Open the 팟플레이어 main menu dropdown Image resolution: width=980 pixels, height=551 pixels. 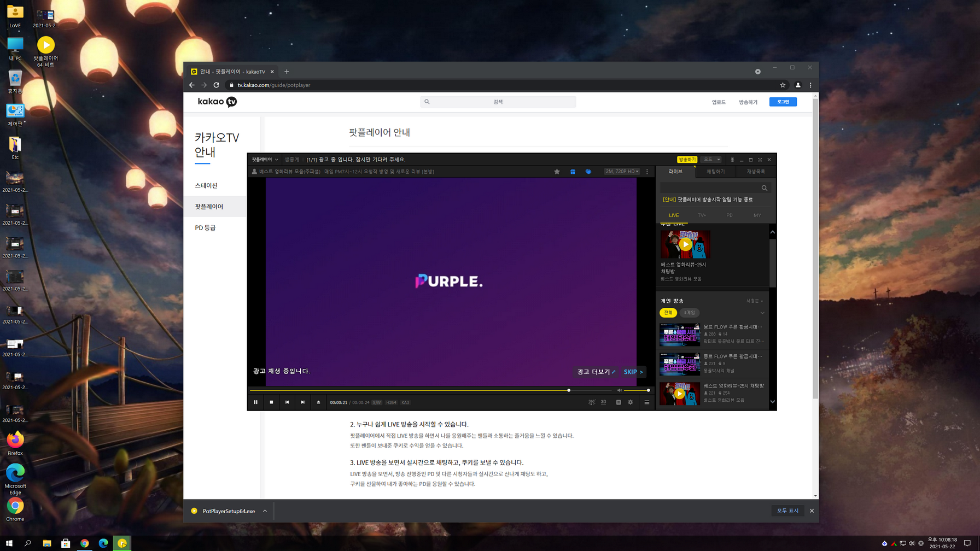265,160
